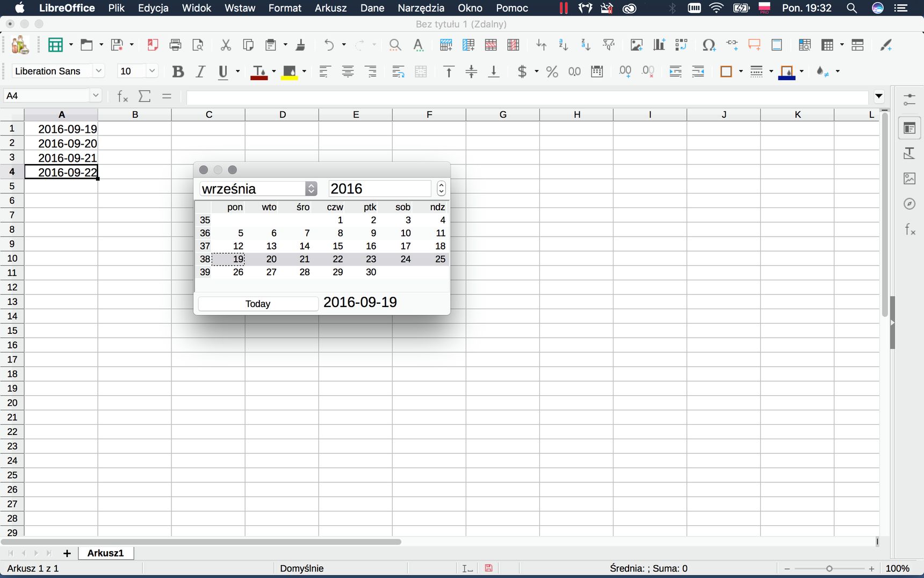Open sidebar Properties panel icon

pos(909,129)
